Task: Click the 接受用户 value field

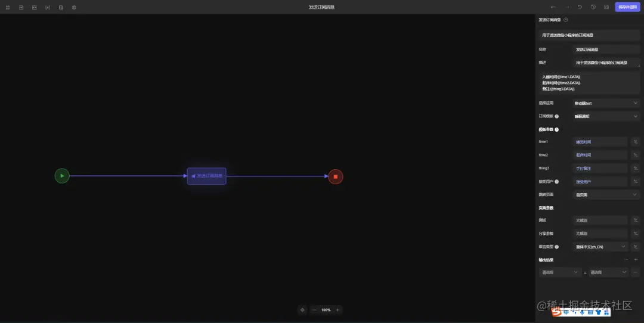Action: (600, 181)
